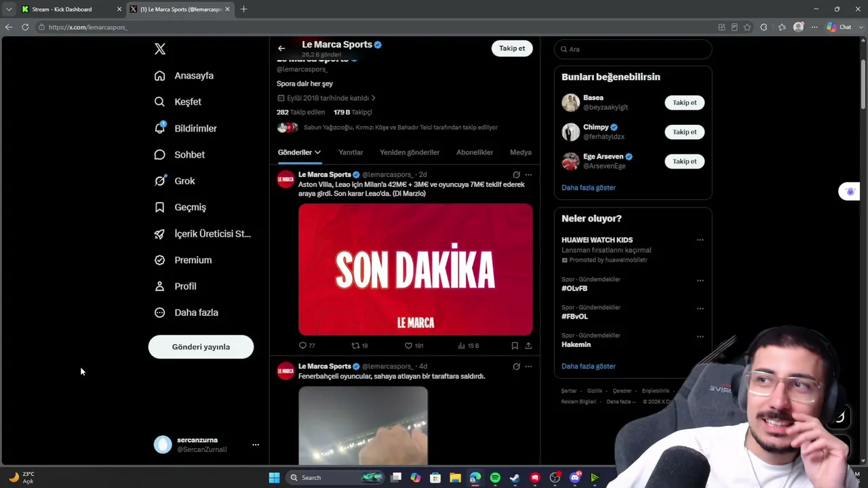View analytics of the Aston Villa post
Viewport: 868px width, 488px height.
(469, 346)
